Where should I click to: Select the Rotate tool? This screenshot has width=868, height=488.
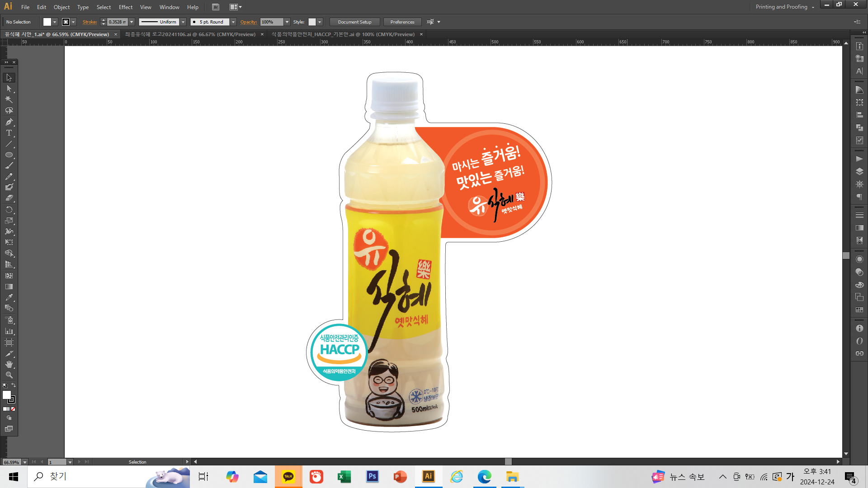point(9,210)
